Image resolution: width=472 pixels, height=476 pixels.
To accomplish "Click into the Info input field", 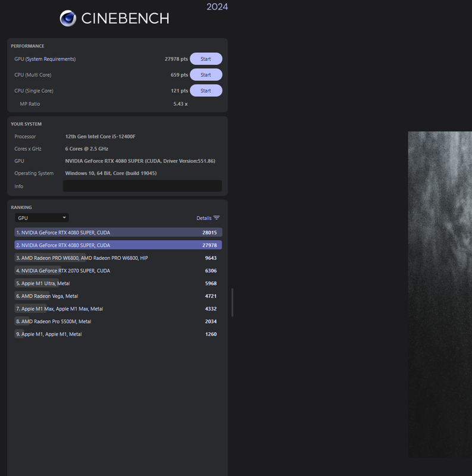I will [x=142, y=186].
